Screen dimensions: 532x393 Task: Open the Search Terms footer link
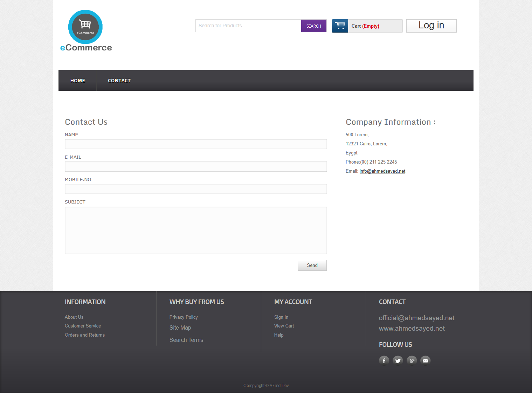pos(186,340)
